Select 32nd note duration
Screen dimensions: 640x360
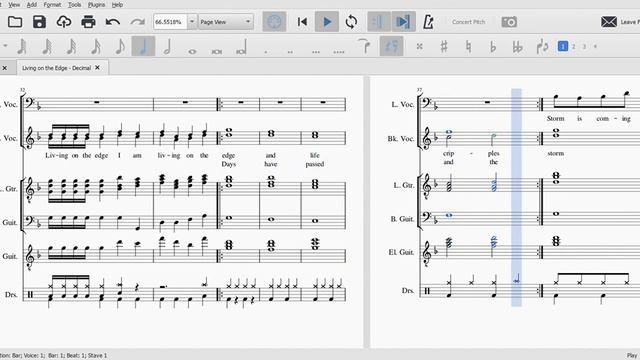(71, 47)
